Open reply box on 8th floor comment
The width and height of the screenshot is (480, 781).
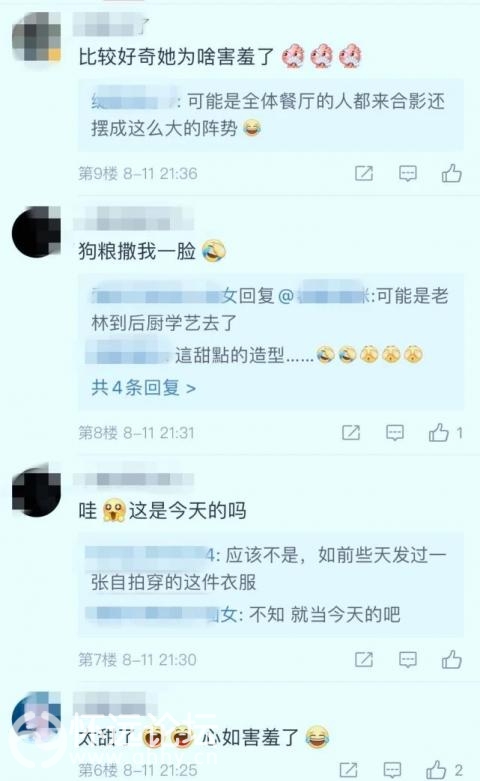click(x=395, y=433)
